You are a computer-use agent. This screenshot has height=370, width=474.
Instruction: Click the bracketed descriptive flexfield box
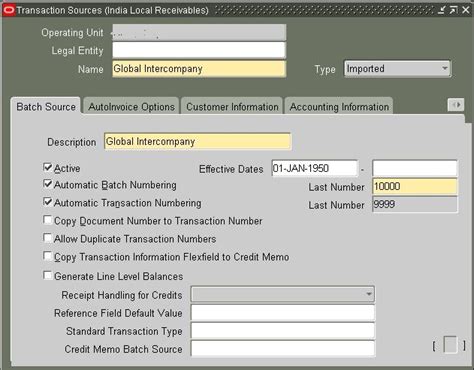point(450,345)
